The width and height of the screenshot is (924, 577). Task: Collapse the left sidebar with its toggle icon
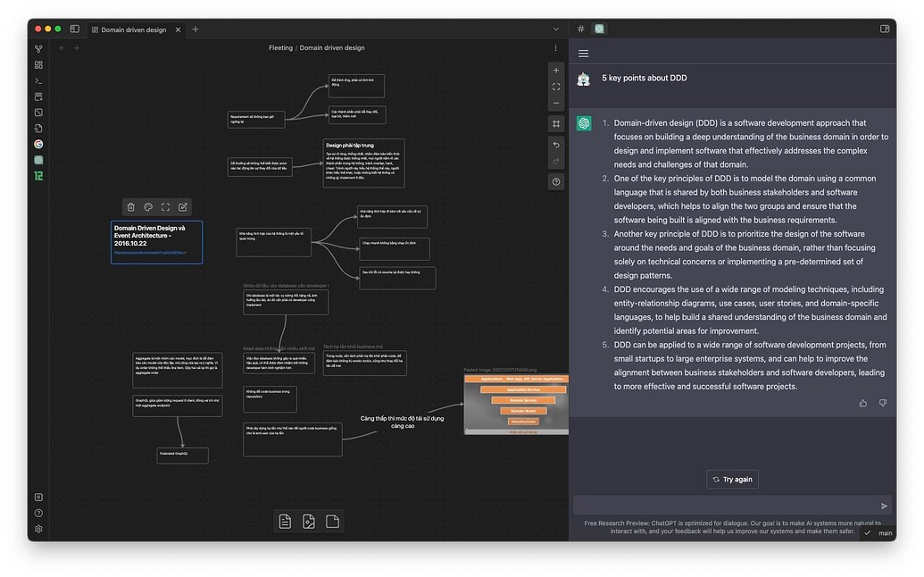tap(75, 29)
